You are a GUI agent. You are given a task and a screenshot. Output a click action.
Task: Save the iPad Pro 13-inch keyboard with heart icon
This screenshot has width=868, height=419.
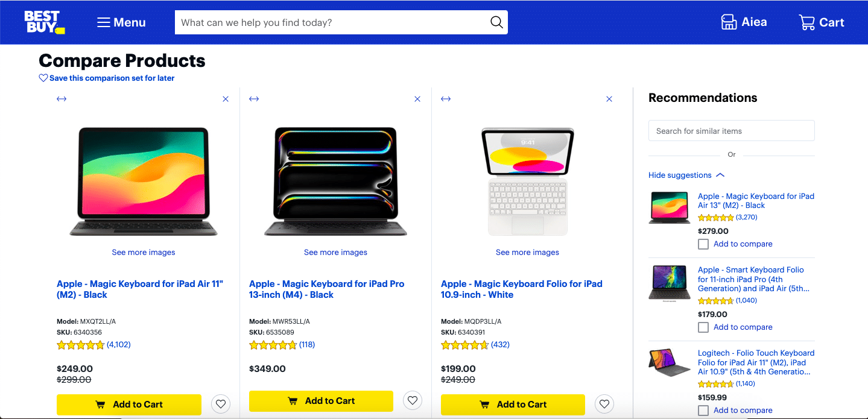click(413, 400)
